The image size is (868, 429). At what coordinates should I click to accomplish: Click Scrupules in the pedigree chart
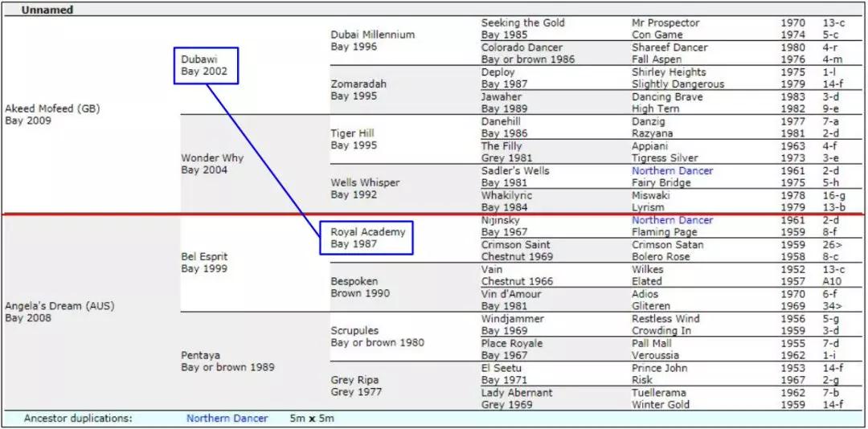pyautogui.click(x=354, y=330)
